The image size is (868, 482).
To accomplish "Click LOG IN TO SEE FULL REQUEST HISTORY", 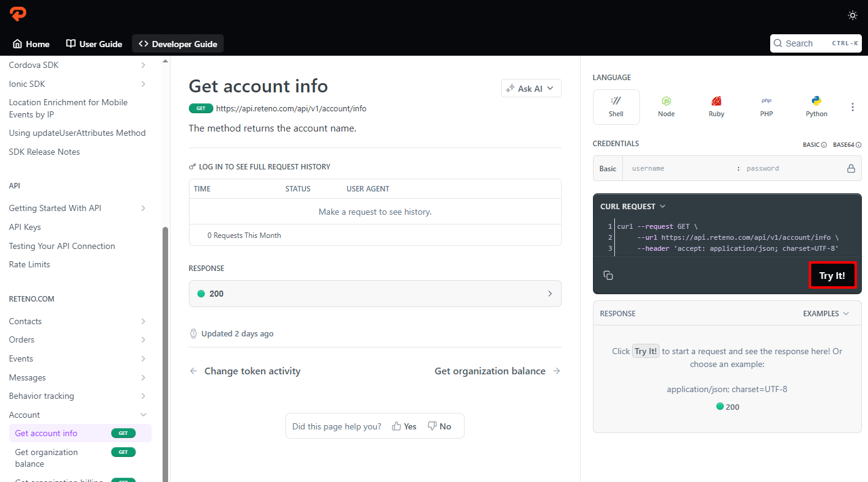I will coord(265,166).
